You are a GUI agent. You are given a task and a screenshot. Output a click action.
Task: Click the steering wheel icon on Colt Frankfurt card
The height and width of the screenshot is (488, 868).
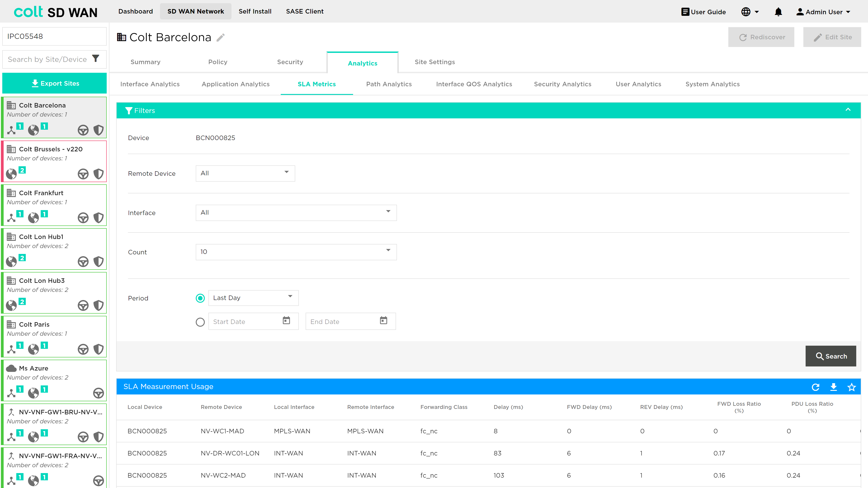pyautogui.click(x=83, y=218)
